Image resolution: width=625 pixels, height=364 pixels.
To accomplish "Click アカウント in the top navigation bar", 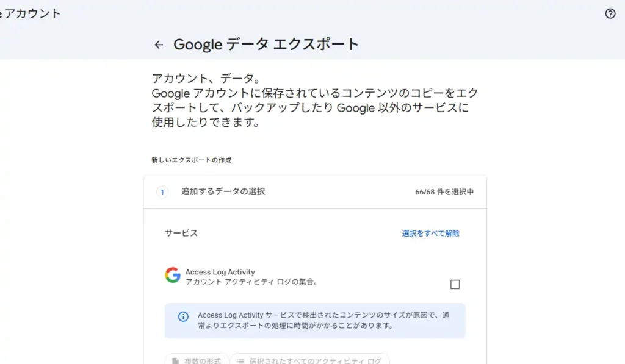I will tap(31, 13).
